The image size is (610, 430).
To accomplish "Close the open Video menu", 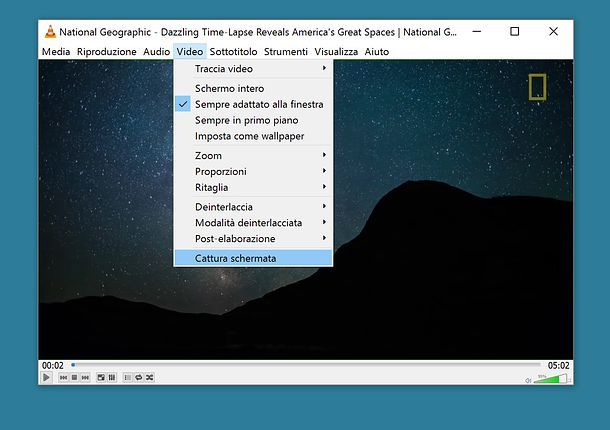I will [189, 52].
